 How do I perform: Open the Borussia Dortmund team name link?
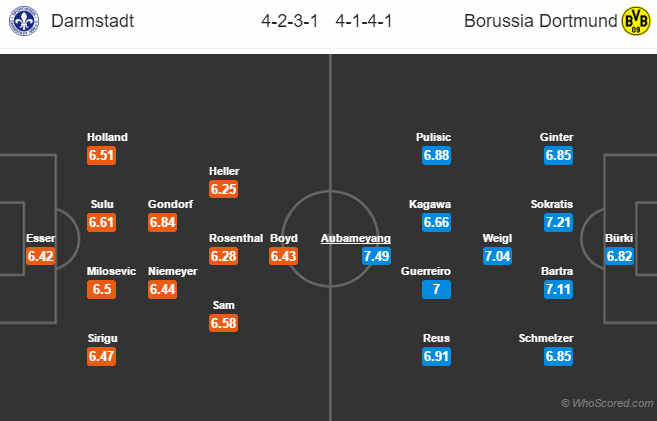[541, 21]
